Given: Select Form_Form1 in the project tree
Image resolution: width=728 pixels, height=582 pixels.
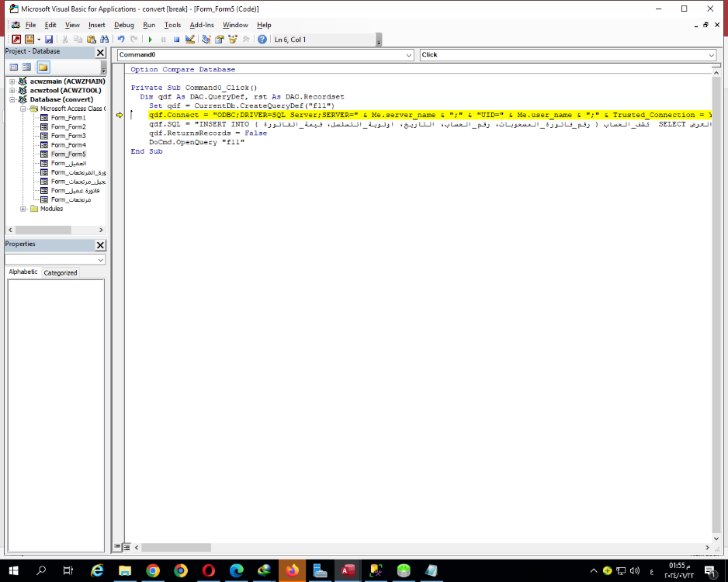Looking at the screenshot, I should [x=68, y=118].
